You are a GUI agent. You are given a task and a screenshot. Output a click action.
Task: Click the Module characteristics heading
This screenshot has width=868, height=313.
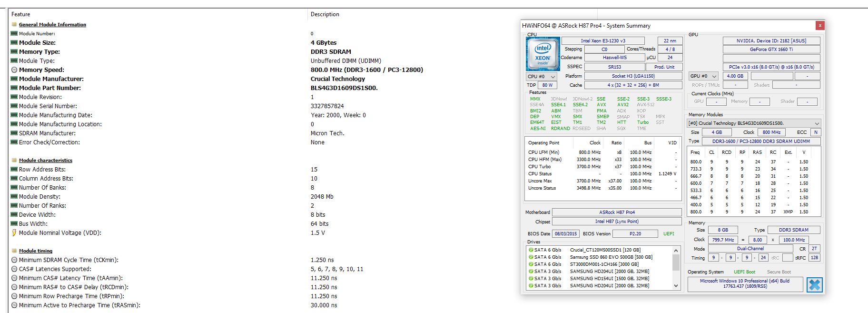click(46, 161)
